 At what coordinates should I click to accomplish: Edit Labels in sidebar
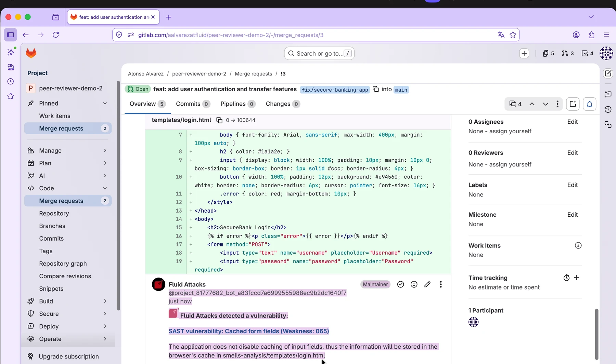tap(572, 185)
